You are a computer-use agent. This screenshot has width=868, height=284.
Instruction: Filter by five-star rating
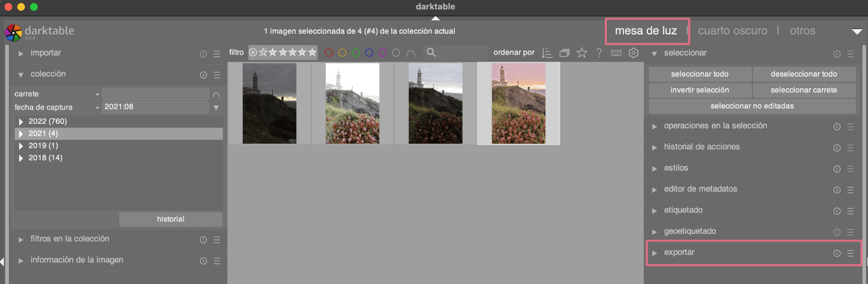[312, 52]
